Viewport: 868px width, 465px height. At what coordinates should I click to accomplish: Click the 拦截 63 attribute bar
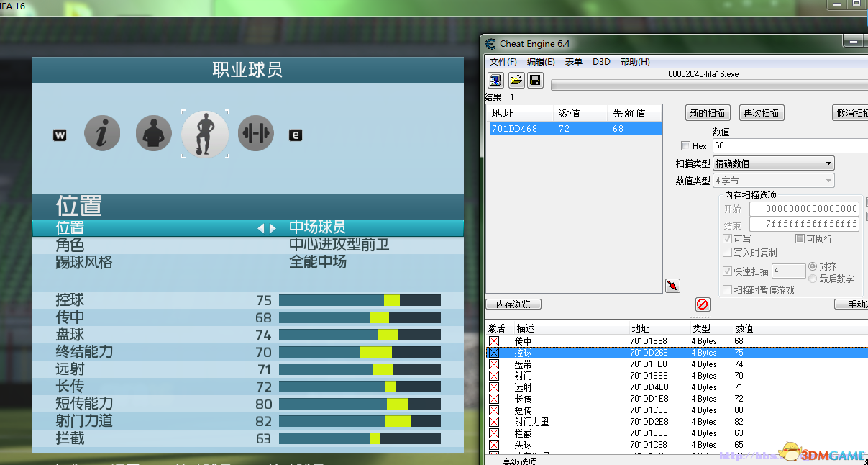pyautogui.click(x=360, y=438)
